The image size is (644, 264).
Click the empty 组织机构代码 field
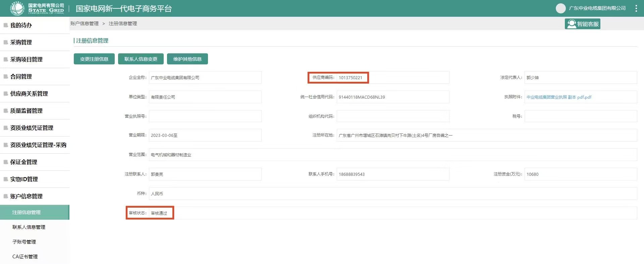[x=393, y=116]
